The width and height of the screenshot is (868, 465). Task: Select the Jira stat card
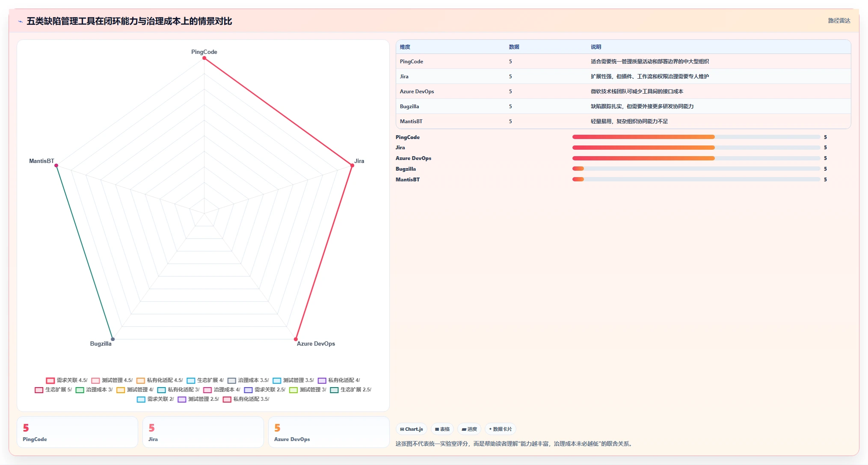(203, 432)
